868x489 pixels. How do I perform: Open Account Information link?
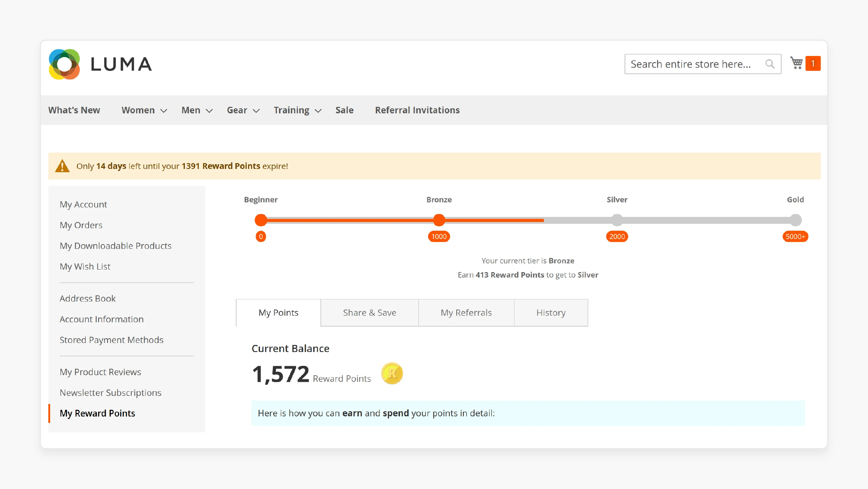click(101, 319)
